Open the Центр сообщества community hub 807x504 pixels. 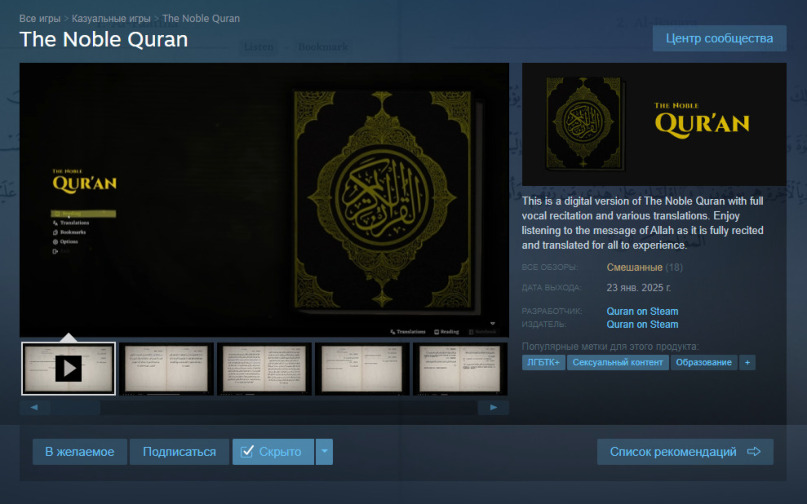(719, 39)
